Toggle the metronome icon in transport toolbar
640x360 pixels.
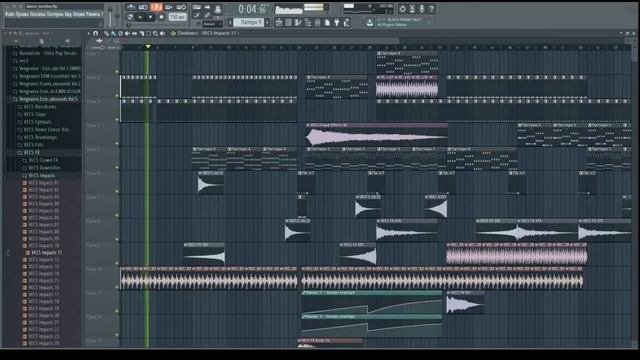coord(131,7)
